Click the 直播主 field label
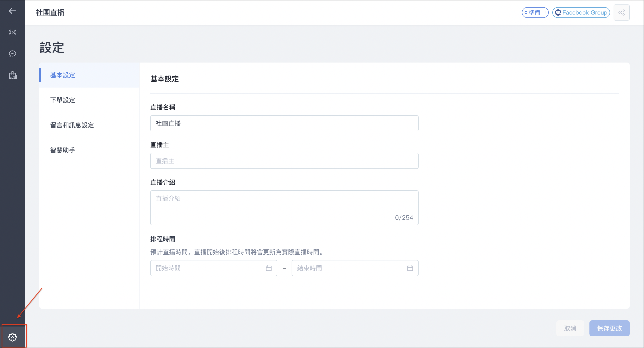 tap(159, 145)
